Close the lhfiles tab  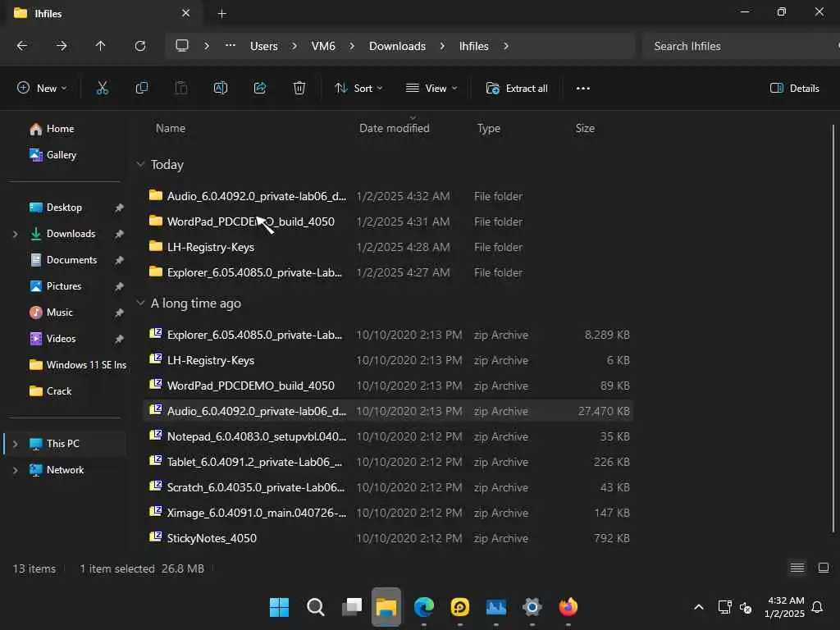(x=186, y=13)
